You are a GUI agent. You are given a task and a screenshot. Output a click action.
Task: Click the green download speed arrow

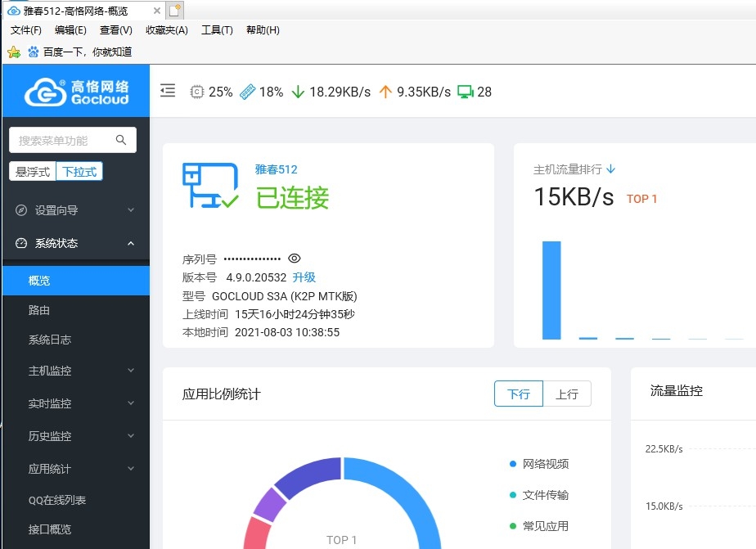[298, 92]
